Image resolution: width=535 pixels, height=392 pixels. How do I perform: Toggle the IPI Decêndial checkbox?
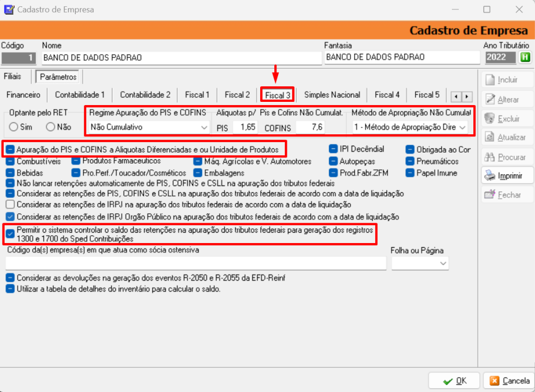[333, 149]
